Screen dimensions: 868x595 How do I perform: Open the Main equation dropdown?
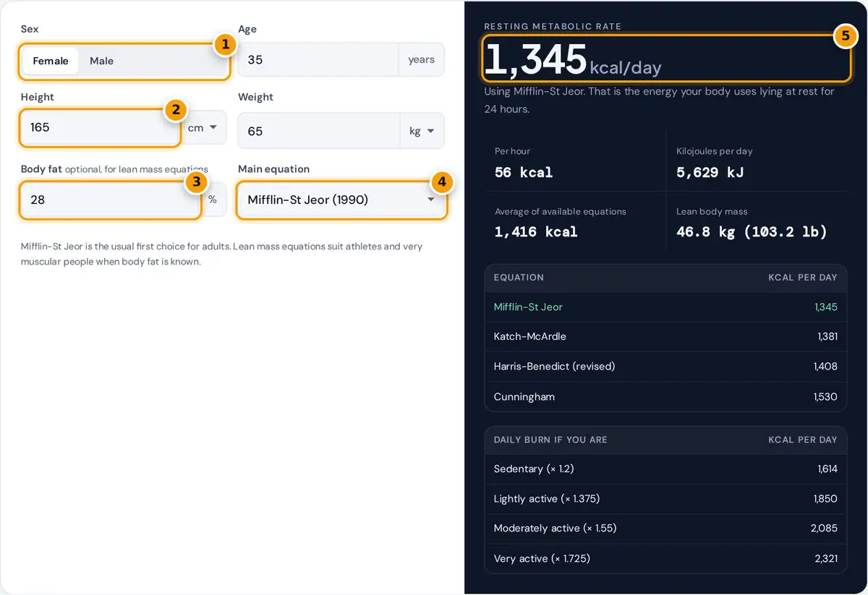click(x=341, y=200)
